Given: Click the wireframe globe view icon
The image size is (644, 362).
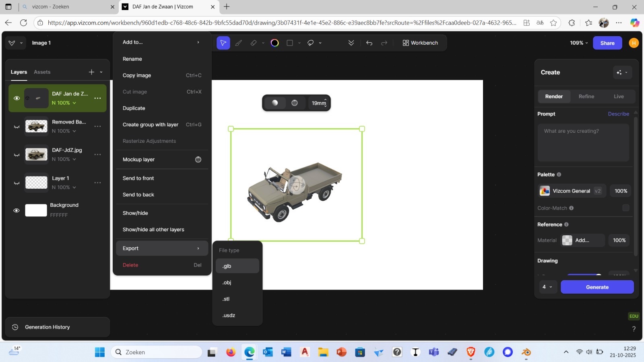Looking at the screenshot, I should click(x=295, y=103).
